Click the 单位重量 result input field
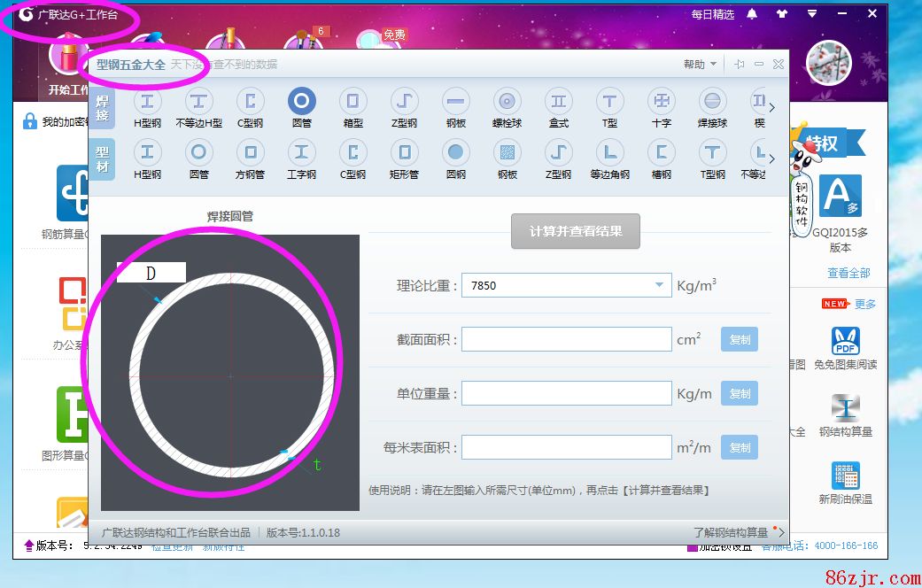922x588 pixels. coord(567,393)
